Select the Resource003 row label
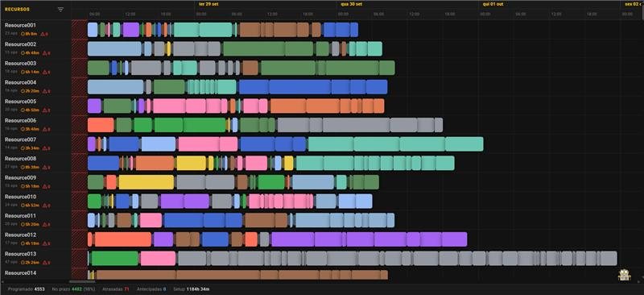 (x=21, y=64)
